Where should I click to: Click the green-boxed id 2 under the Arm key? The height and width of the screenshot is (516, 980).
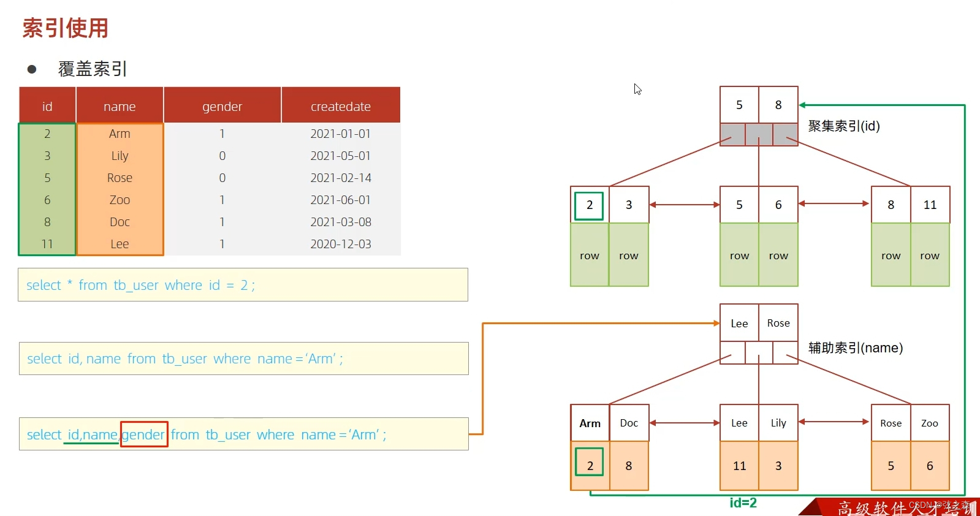[590, 462]
